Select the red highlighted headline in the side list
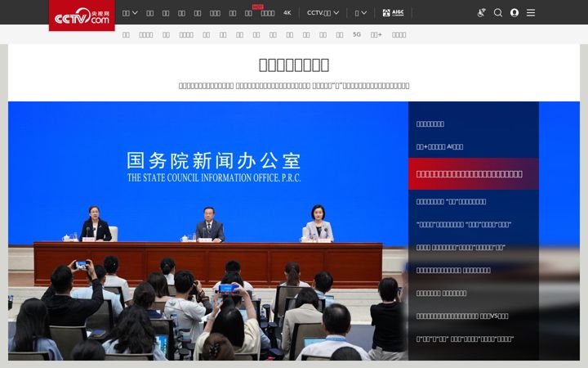The width and height of the screenshot is (588, 368). pos(473,174)
